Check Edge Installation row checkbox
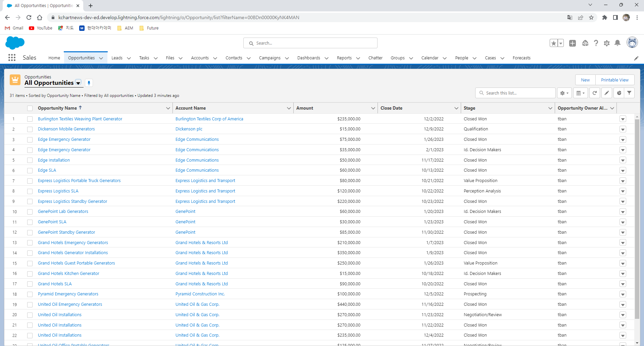The image size is (644, 346). coord(30,160)
